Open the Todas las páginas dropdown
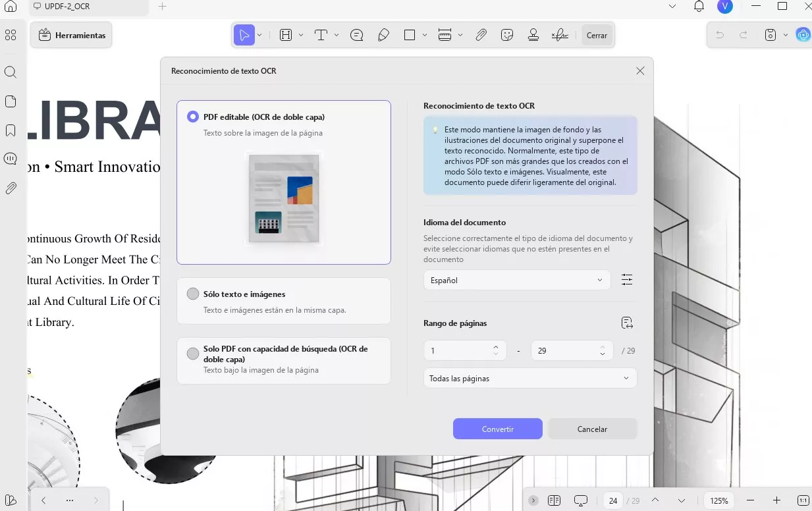 [530, 378]
